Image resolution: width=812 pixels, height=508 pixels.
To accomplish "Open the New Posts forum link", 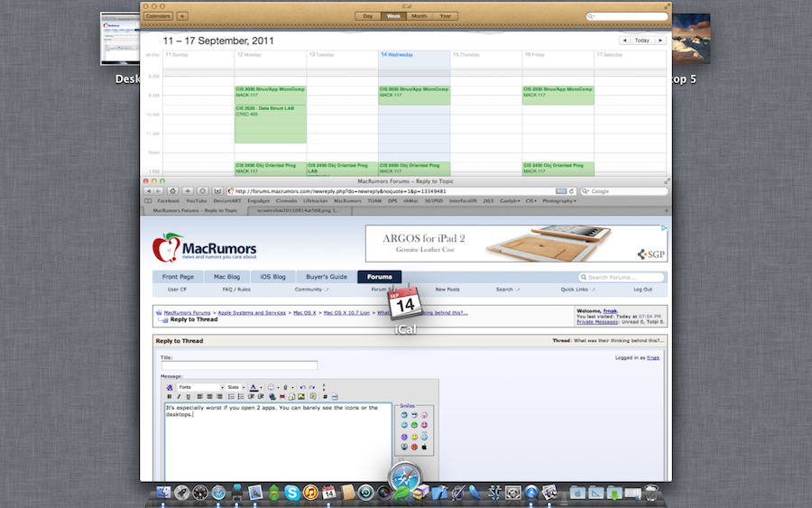I will point(447,290).
